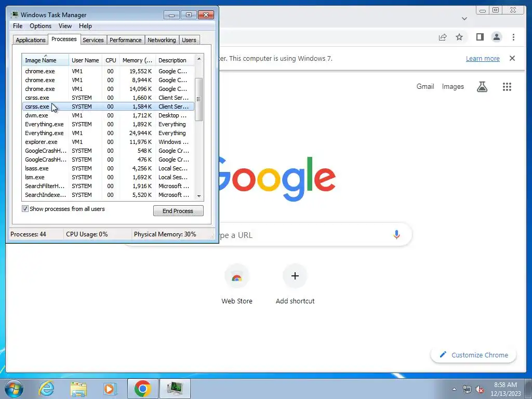
Task: Click the End Process button
Action: [x=178, y=211]
